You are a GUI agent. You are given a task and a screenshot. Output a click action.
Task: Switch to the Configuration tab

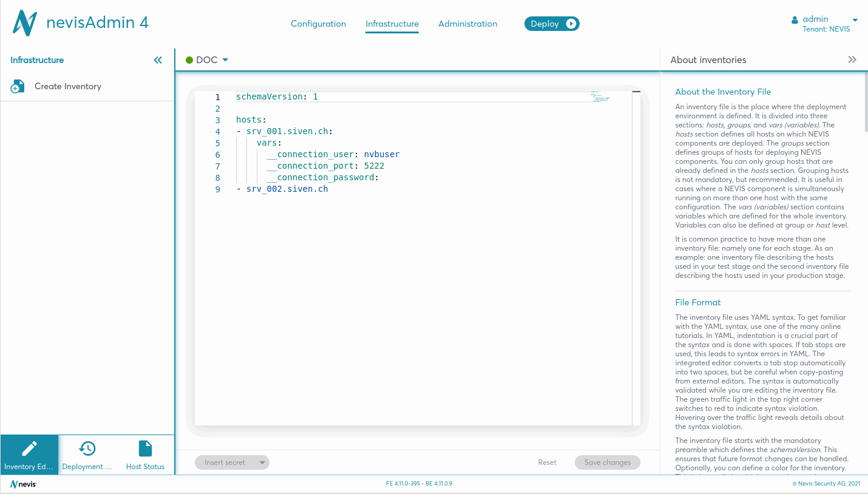(x=318, y=24)
